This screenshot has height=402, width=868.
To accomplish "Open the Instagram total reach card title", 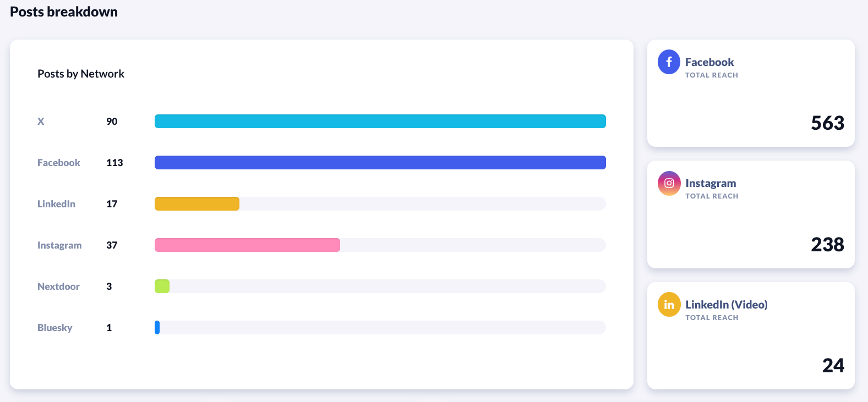I will tap(711, 183).
